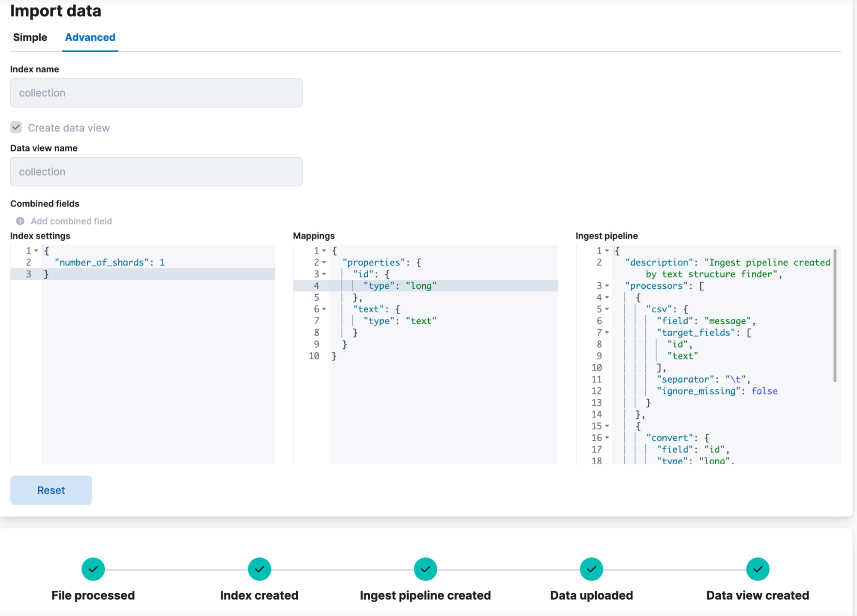Click the File processed status icon
857x616 pixels.
(x=93, y=569)
